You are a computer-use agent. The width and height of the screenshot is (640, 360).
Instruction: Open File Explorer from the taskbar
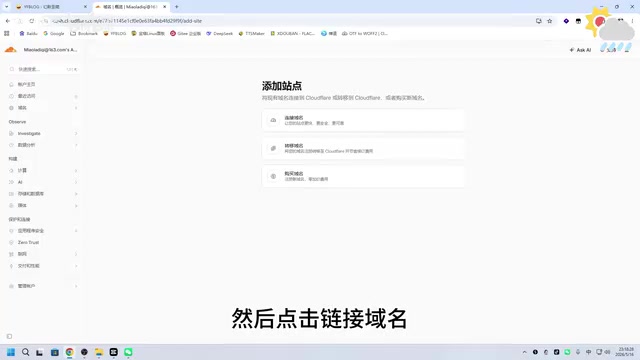(99, 352)
